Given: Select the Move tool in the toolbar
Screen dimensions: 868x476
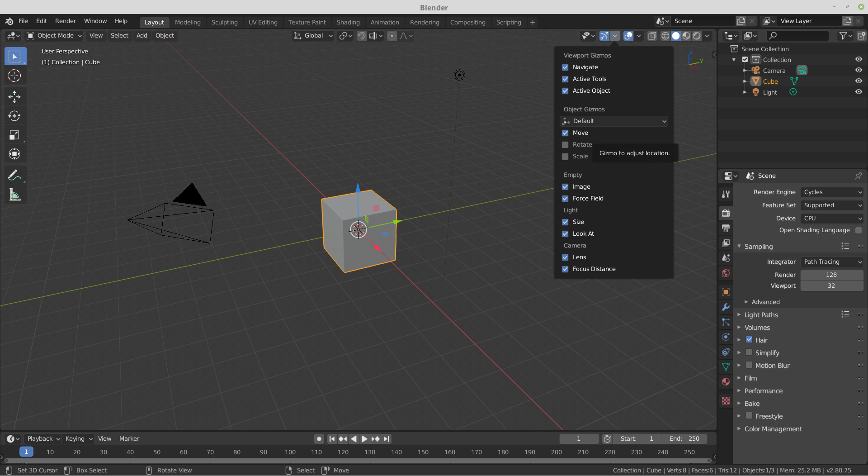Looking at the screenshot, I should click(x=14, y=97).
